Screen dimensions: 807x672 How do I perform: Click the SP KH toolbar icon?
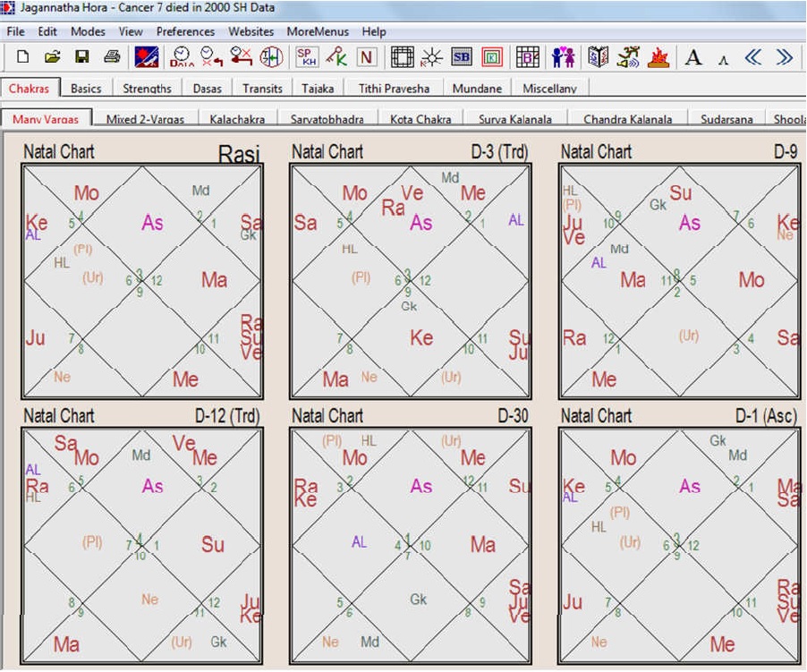coord(307,57)
